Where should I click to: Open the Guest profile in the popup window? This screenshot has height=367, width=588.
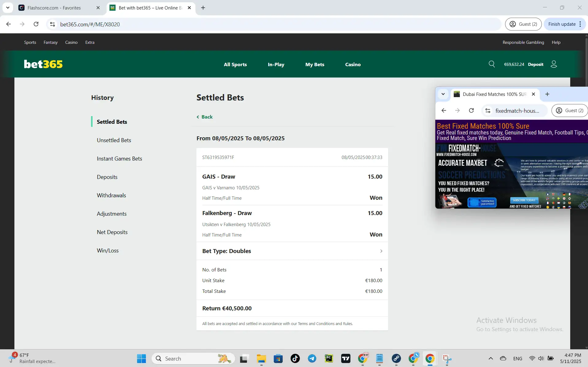(x=570, y=110)
